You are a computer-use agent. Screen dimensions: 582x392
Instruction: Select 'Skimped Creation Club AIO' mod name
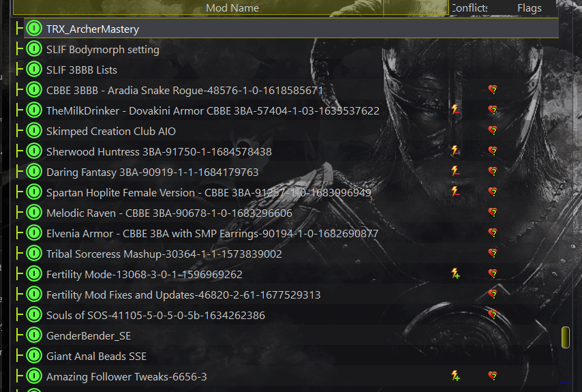pyautogui.click(x=111, y=131)
